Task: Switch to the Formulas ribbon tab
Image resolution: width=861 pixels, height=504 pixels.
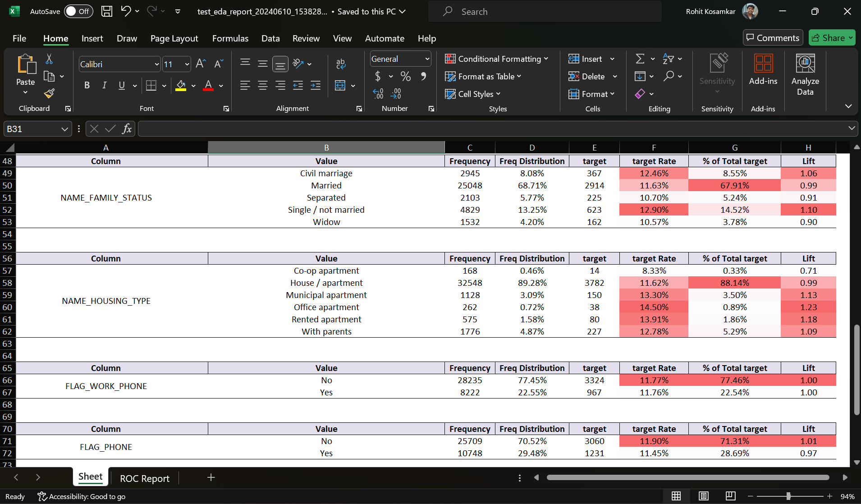Action: 230,39
